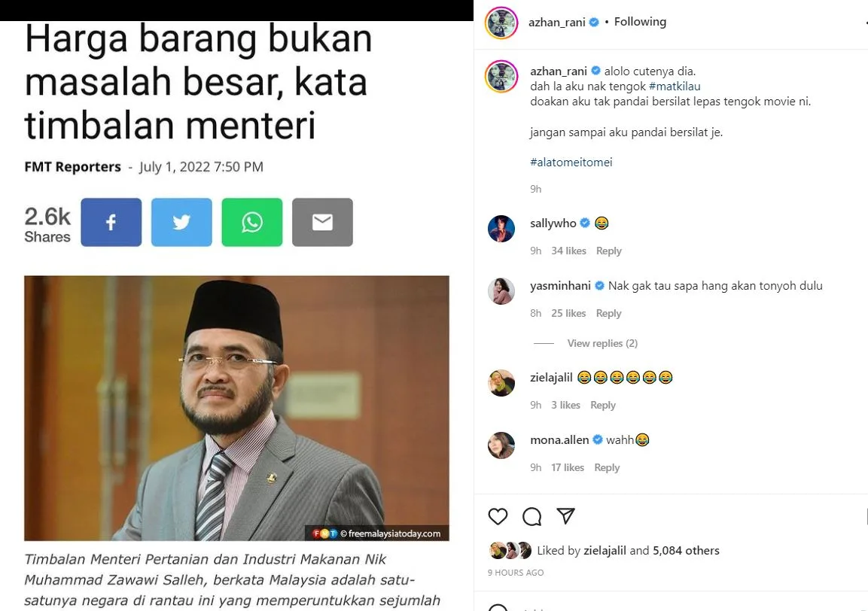This screenshot has height=611, width=868.
Task: Share article on Facebook button
Action: coord(111,222)
